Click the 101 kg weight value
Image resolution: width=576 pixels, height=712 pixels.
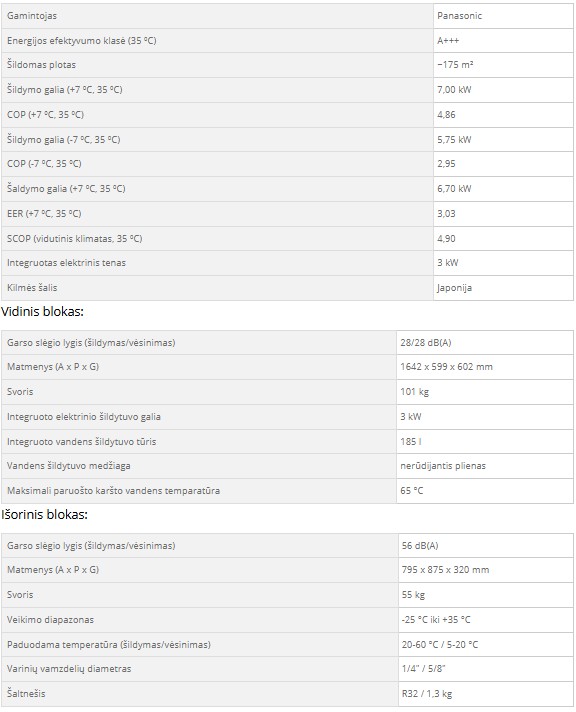(x=414, y=392)
